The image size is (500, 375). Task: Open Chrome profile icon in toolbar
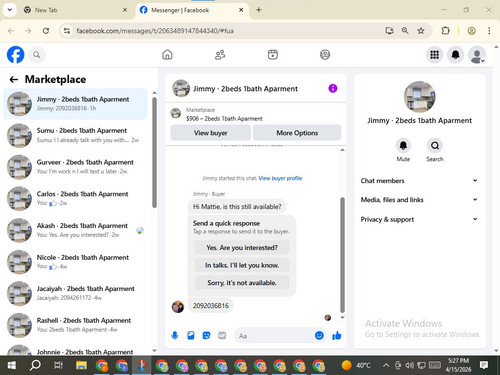click(471, 31)
